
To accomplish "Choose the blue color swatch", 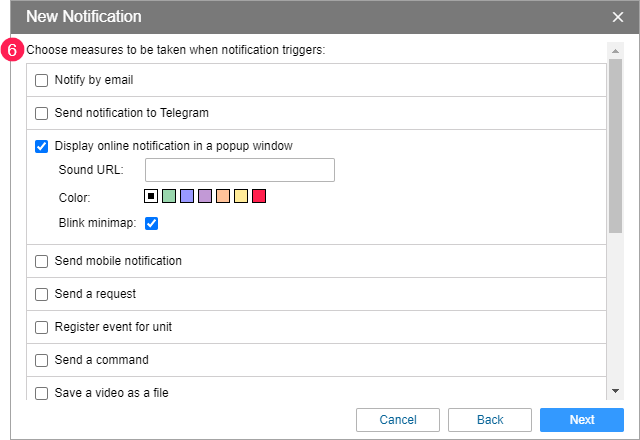I will pos(187,196).
